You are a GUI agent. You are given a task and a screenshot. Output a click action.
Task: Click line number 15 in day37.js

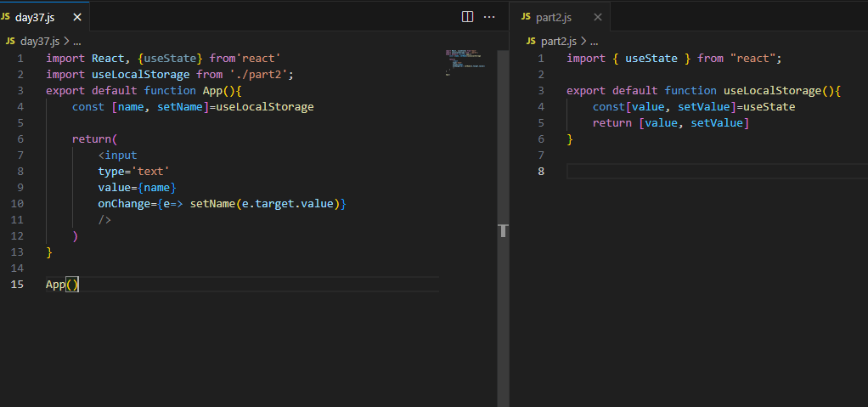[18, 285]
